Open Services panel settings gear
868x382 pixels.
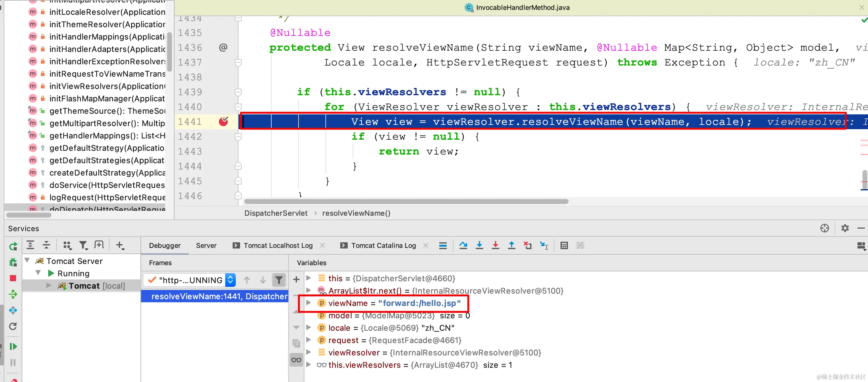(845, 228)
